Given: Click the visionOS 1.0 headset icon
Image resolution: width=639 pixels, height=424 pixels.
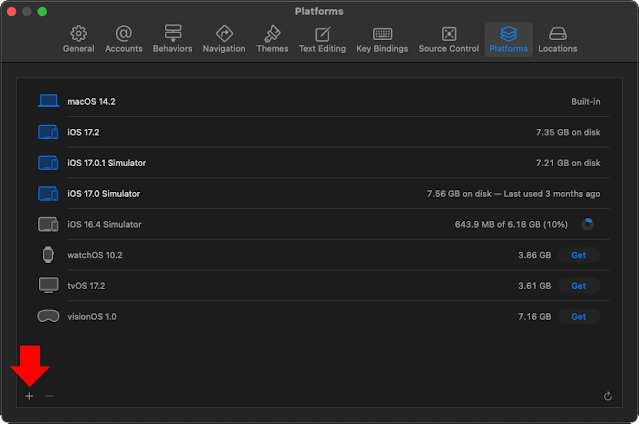Looking at the screenshot, I should pos(48,316).
